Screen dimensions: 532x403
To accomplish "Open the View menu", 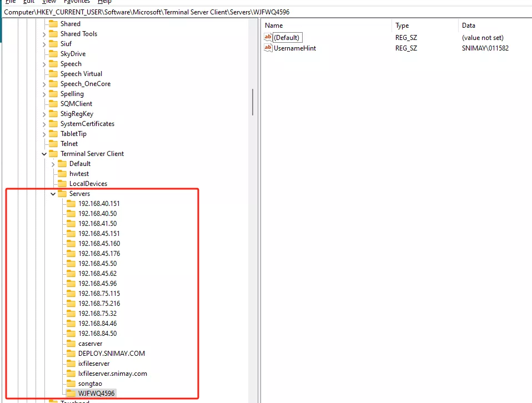I will [x=49, y=2].
